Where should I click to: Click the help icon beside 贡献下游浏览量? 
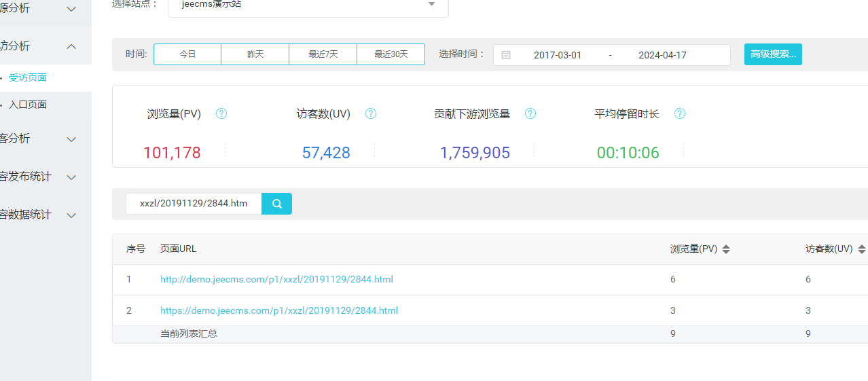click(530, 113)
